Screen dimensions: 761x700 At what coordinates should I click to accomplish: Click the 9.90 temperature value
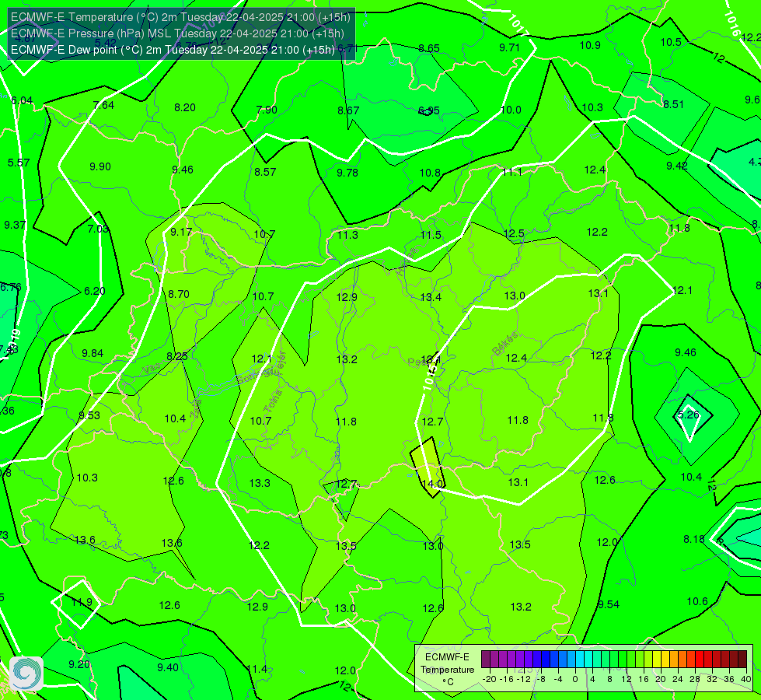pos(100,166)
